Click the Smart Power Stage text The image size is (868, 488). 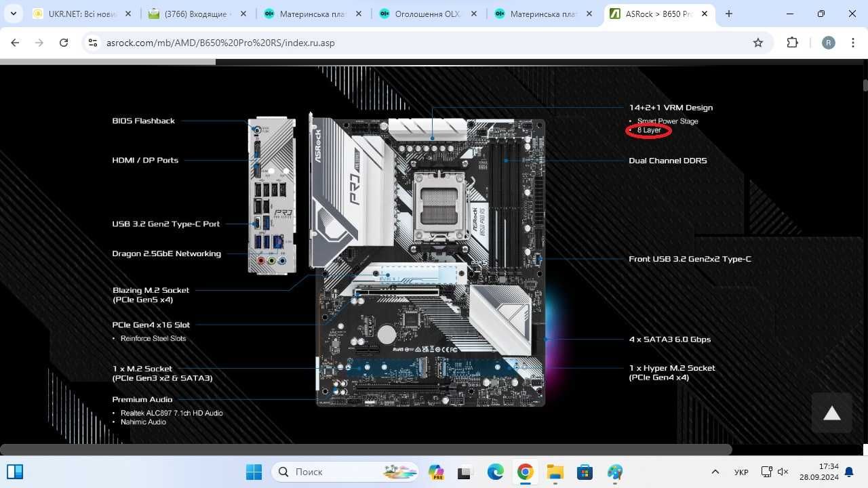(x=668, y=121)
